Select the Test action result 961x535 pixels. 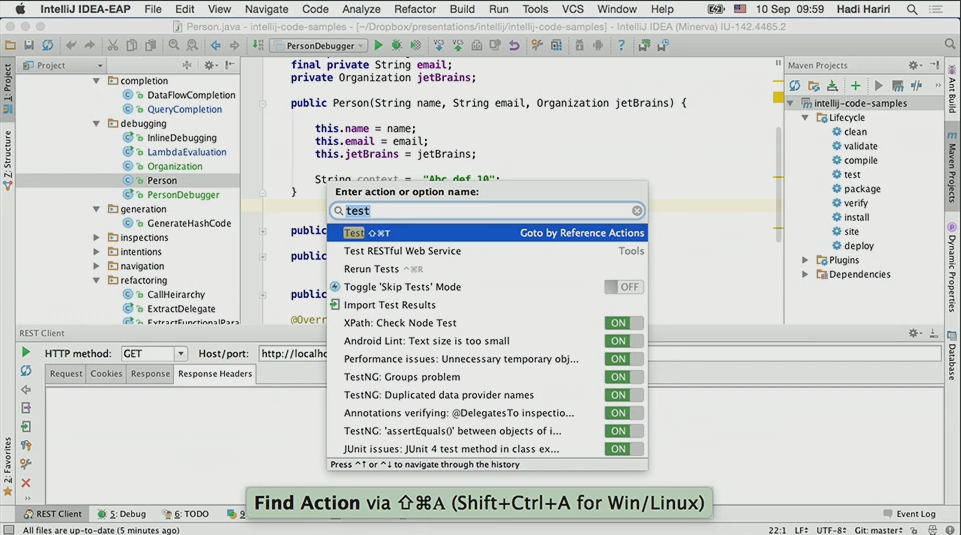point(487,233)
